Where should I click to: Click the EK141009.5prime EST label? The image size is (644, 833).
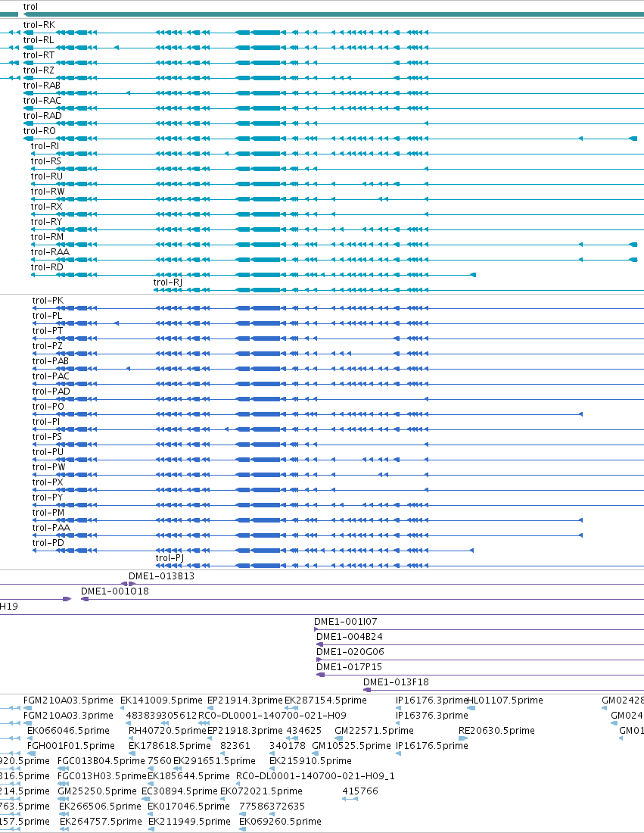tap(161, 700)
